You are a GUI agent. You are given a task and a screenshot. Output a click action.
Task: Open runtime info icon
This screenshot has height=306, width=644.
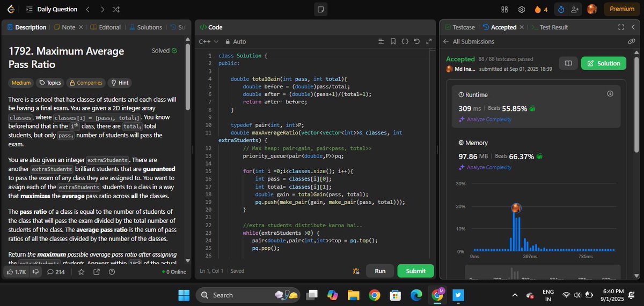[610, 94]
